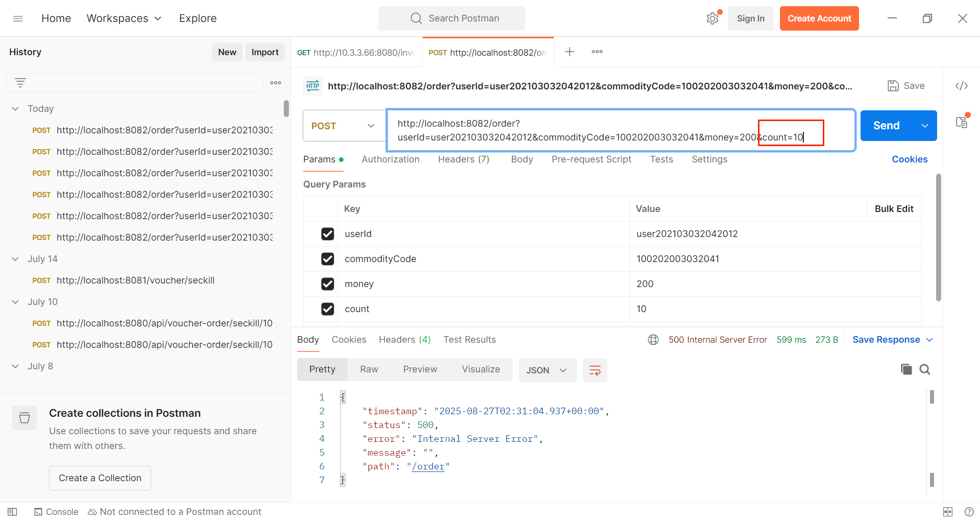Toggle the sidebar panel icon

[13, 512]
